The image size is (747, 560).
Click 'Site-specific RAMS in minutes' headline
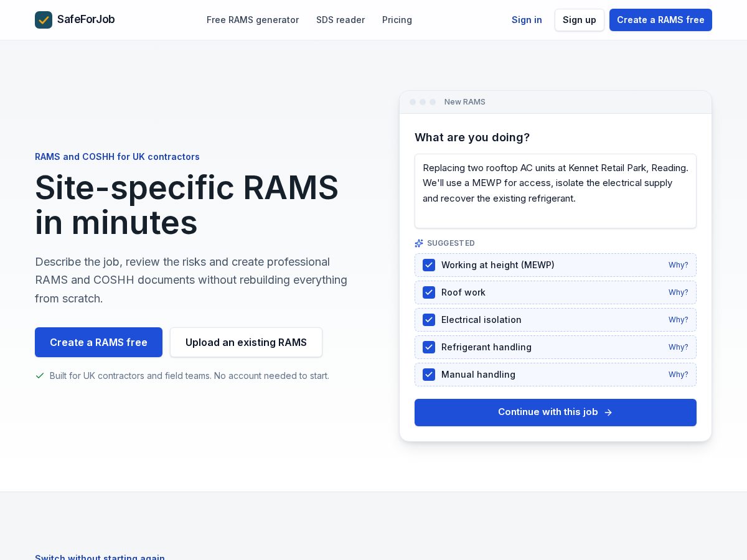pyautogui.click(x=187, y=205)
